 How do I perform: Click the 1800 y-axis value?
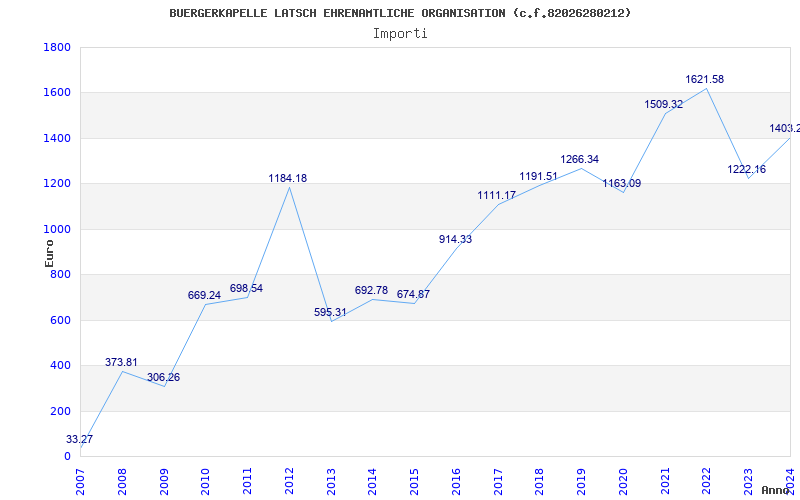tap(57, 47)
